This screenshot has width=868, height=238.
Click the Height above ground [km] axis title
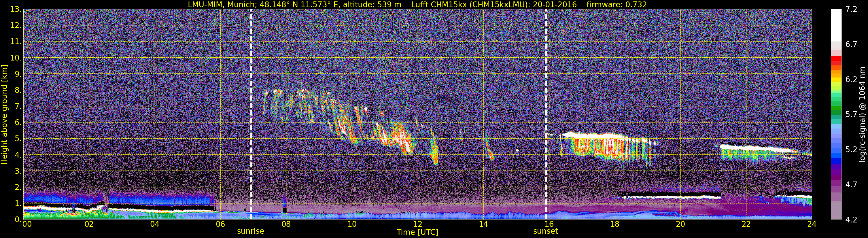pos(4,115)
